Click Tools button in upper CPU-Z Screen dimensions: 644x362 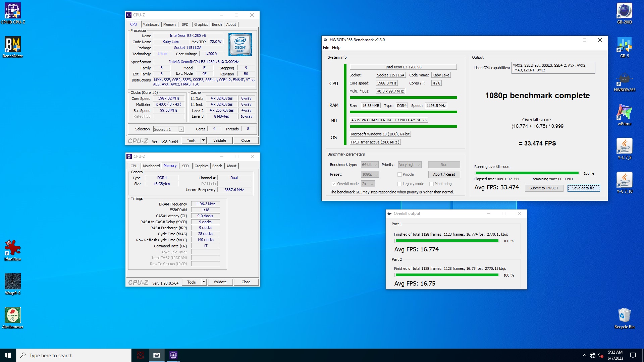point(191,140)
